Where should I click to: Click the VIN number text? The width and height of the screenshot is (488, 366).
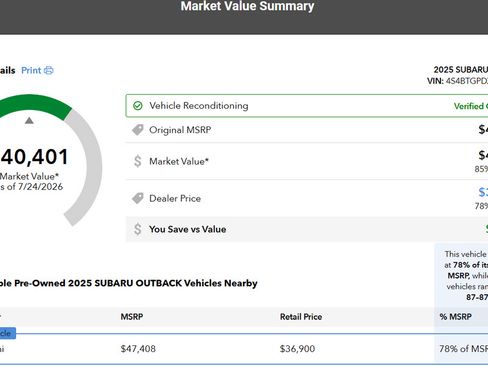[x=467, y=81]
